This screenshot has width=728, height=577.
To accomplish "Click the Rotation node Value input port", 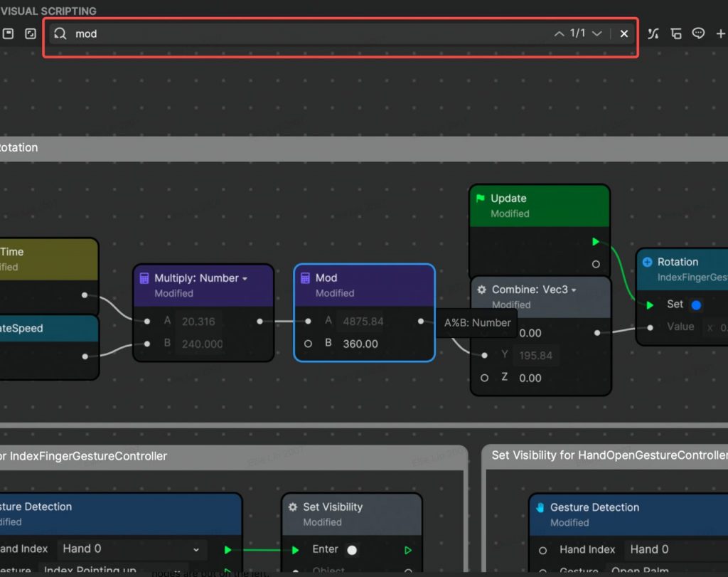I will pos(650,327).
